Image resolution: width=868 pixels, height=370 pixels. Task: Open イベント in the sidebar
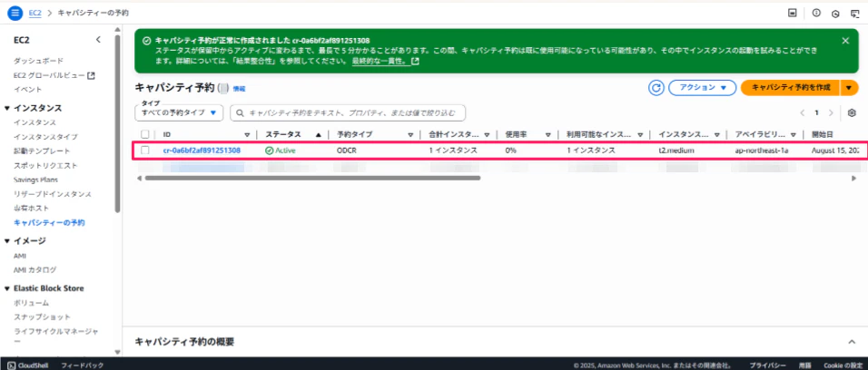(27, 89)
